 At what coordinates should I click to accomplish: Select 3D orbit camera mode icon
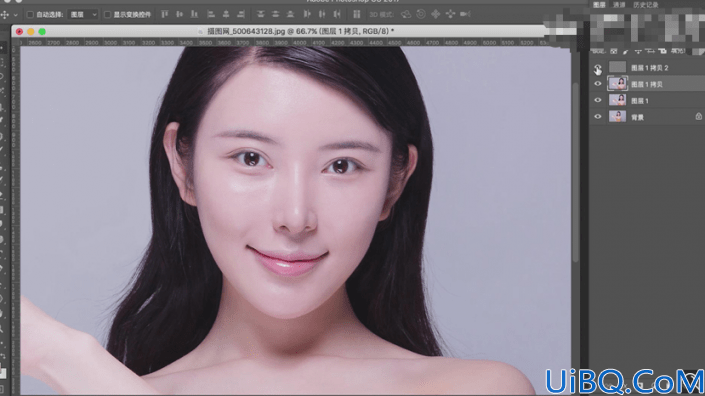pyautogui.click(x=406, y=14)
